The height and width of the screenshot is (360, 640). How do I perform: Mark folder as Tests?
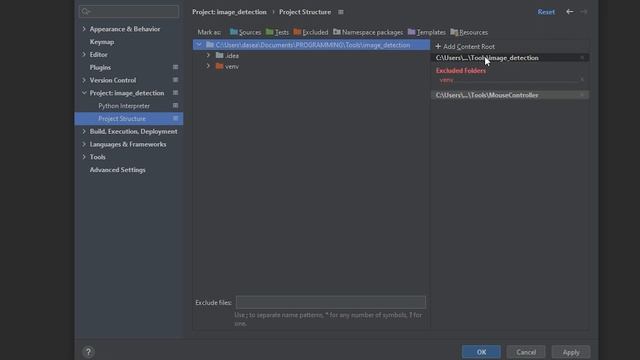click(x=277, y=32)
